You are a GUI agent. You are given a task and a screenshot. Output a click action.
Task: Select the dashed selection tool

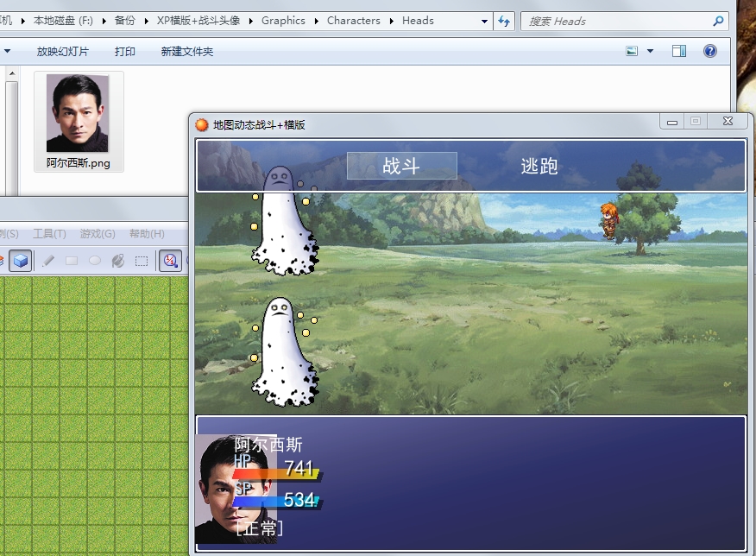tap(142, 261)
